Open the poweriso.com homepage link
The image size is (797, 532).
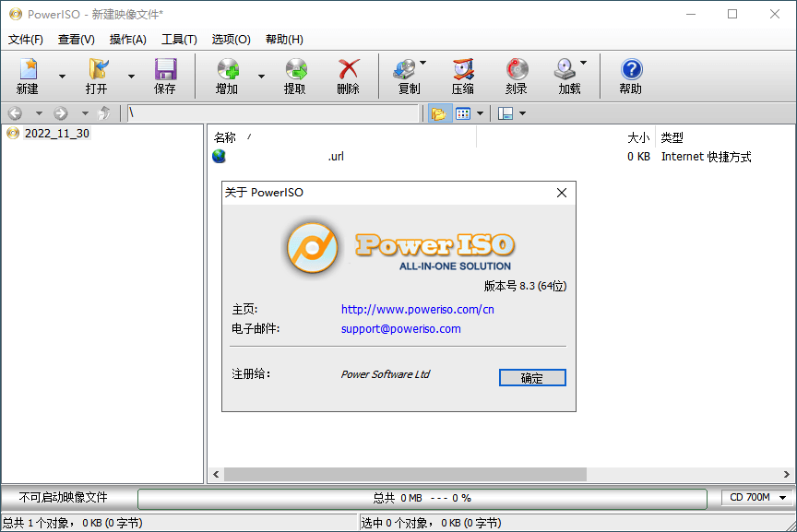click(x=417, y=310)
